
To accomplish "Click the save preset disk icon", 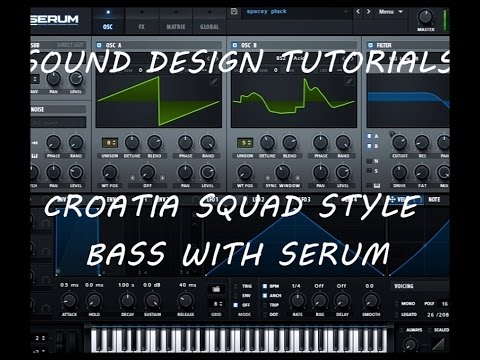I will pyautogui.click(x=234, y=12).
